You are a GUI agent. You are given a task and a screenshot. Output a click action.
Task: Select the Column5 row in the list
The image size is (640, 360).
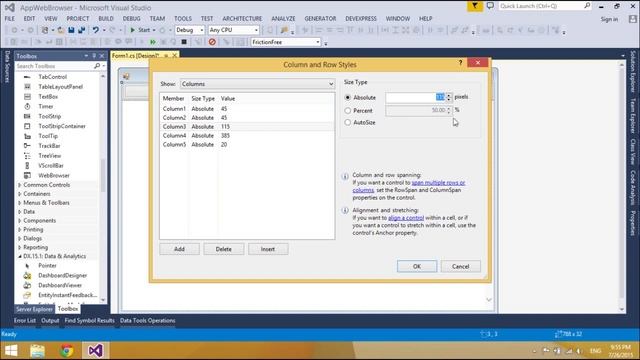[247, 144]
